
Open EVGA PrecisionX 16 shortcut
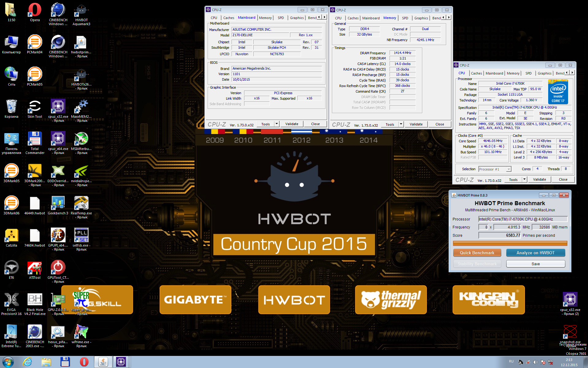tap(11, 304)
